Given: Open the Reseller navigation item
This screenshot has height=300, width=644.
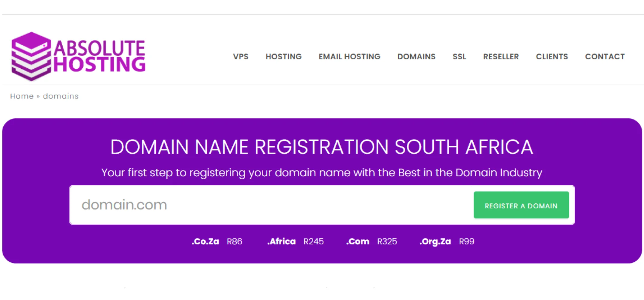Looking at the screenshot, I should (x=501, y=56).
